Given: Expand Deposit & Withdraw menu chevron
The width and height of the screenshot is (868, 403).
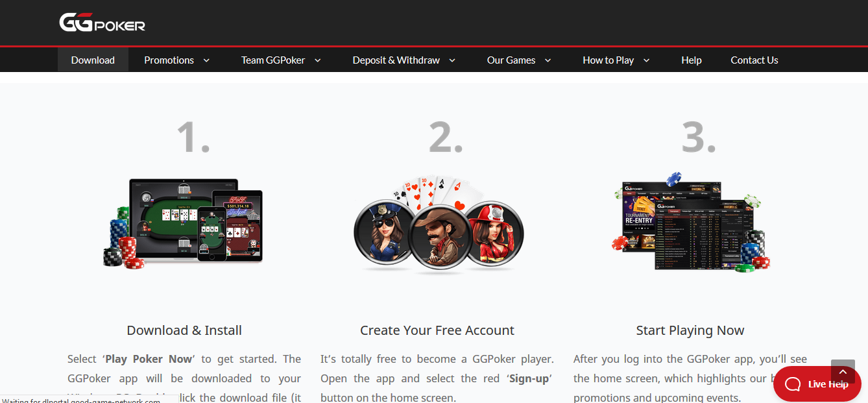Looking at the screenshot, I should coord(452,60).
